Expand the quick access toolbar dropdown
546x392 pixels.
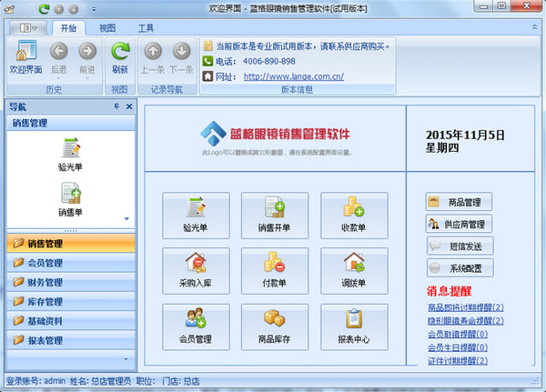[x=94, y=9]
